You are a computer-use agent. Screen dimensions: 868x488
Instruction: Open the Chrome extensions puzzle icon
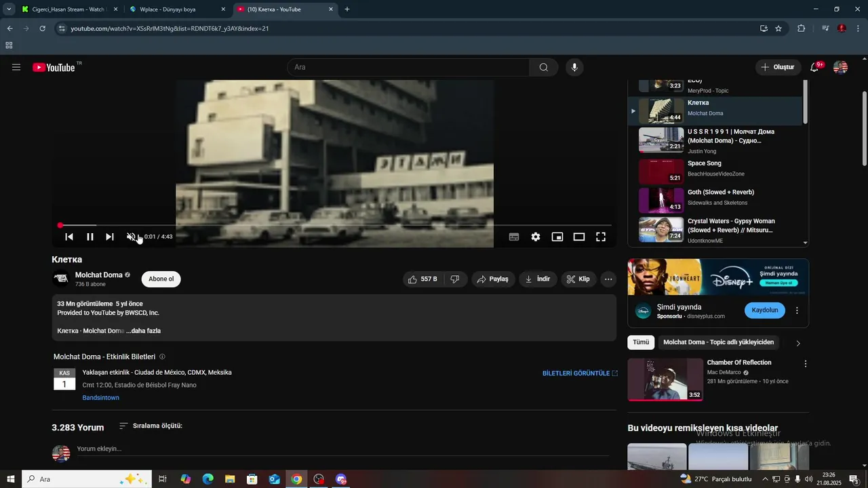[x=802, y=28]
